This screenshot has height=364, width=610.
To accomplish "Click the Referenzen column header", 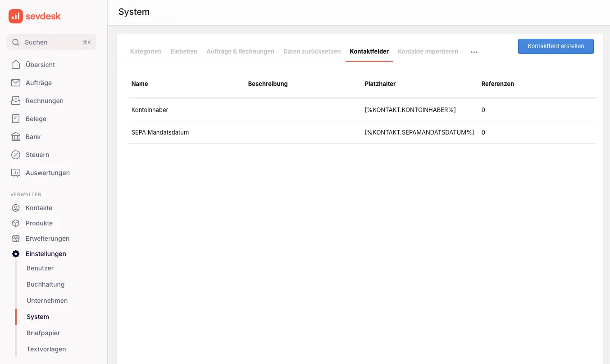I will (x=498, y=84).
